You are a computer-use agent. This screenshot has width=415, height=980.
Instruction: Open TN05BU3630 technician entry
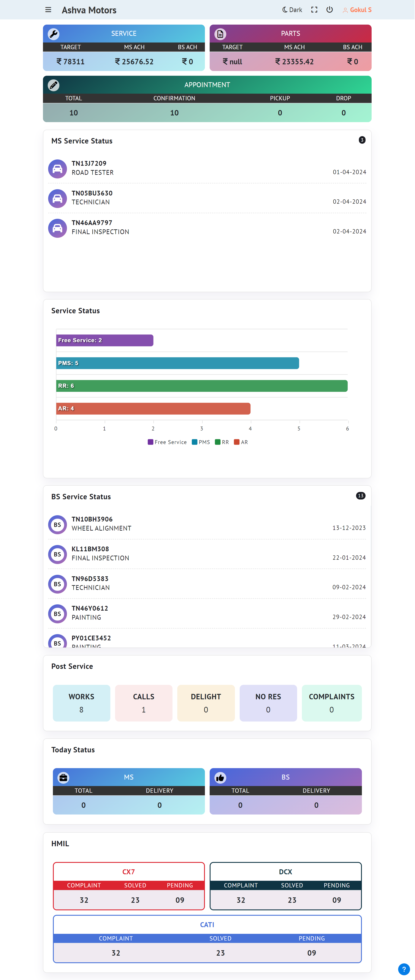(92, 197)
